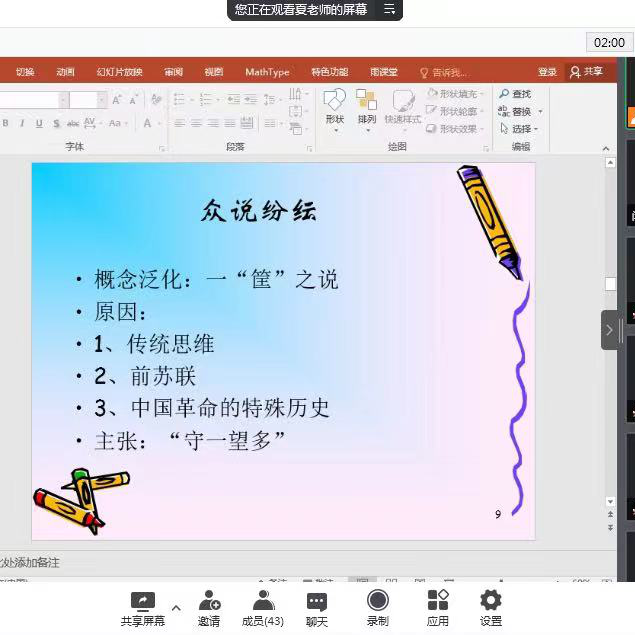Image resolution: width=635 pixels, height=635 pixels.
Task: Open the 幻灯片放映 tab
Action: click(119, 72)
